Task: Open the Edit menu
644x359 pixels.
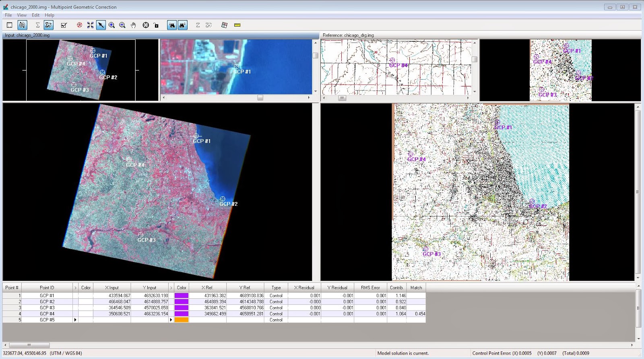Action: [x=35, y=15]
